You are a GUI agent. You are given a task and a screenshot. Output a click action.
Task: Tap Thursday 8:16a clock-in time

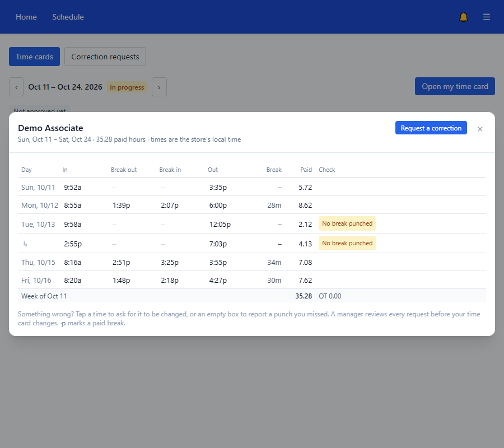[72, 263]
